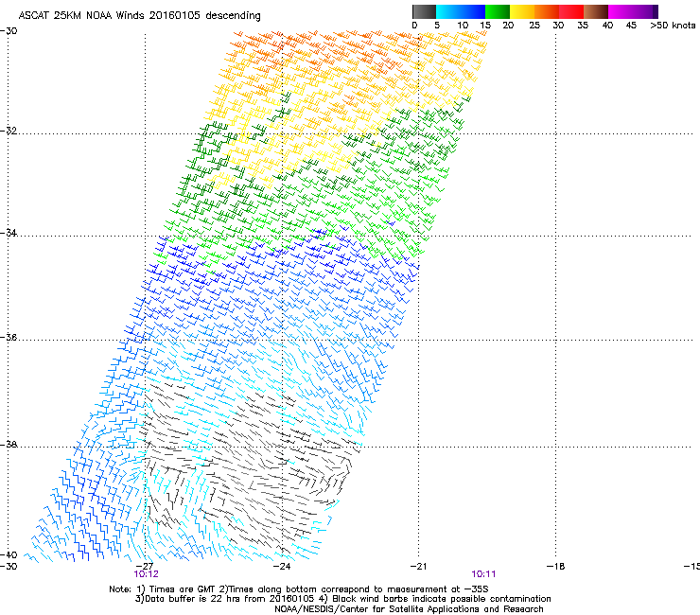Image resolution: width=700 pixels, height=615 pixels.
Task: Click the '-32' latitude axis label
Action: pos(9,131)
